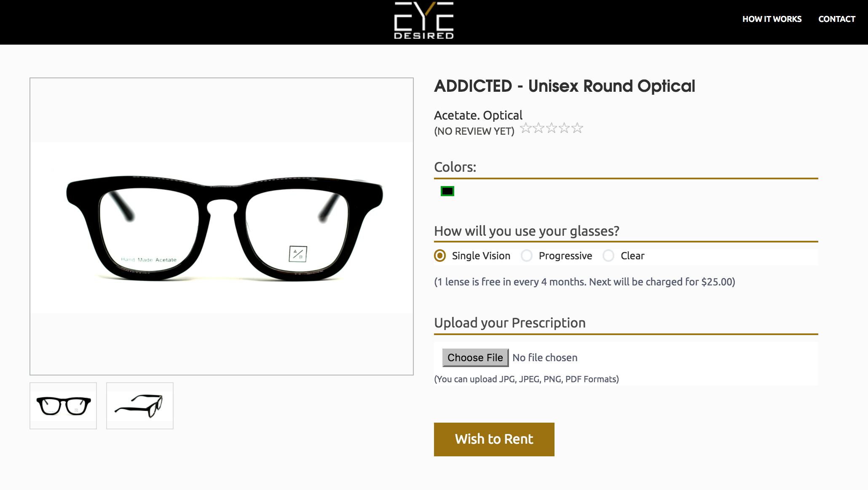
Task: Click the main product image
Action: (221, 226)
